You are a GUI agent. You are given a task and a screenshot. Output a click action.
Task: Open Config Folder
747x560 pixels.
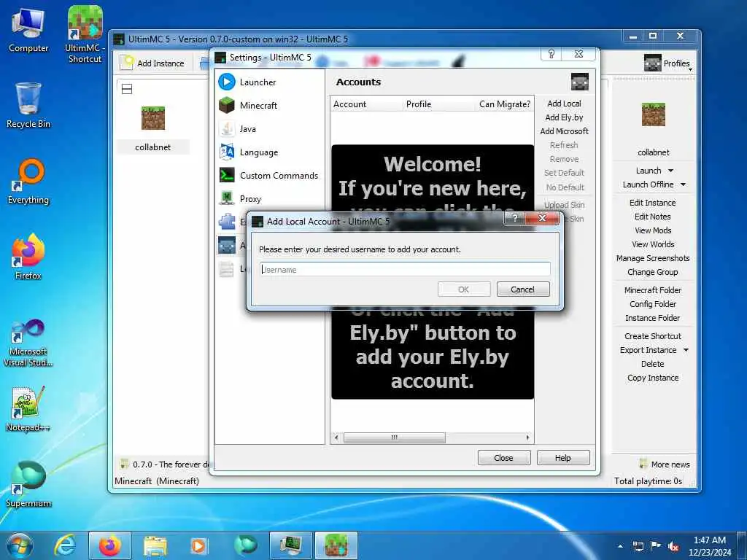pyautogui.click(x=653, y=304)
